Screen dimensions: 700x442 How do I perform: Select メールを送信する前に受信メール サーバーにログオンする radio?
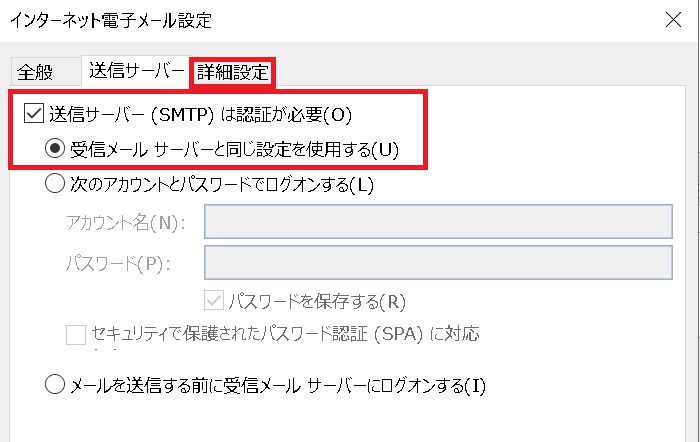pyautogui.click(x=55, y=384)
